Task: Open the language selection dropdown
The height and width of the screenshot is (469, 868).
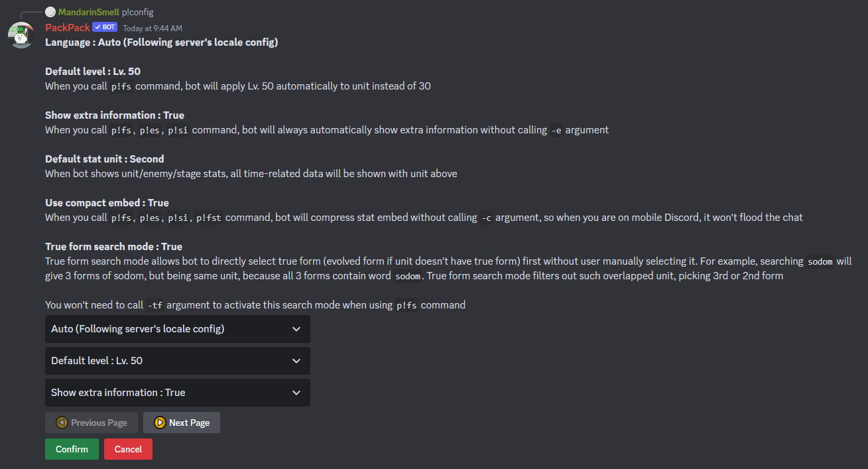Action: 178,329
